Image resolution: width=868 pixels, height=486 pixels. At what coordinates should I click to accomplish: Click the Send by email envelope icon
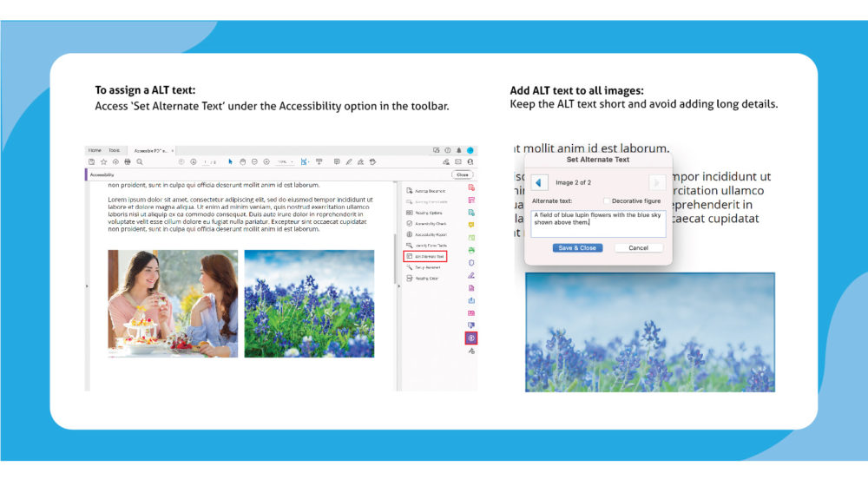coord(458,162)
